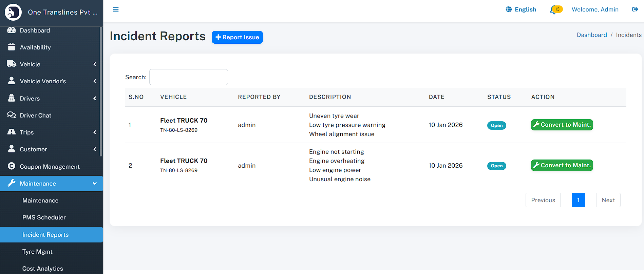Click the Availability calendar icon

[x=12, y=47]
